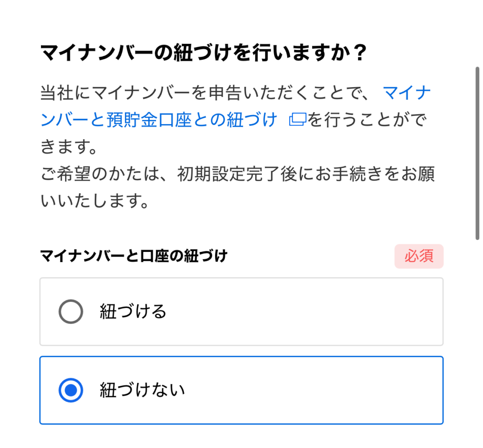Click empty area inside 紐づける option card
Screen dimensions: 483x448
(x=307, y=312)
